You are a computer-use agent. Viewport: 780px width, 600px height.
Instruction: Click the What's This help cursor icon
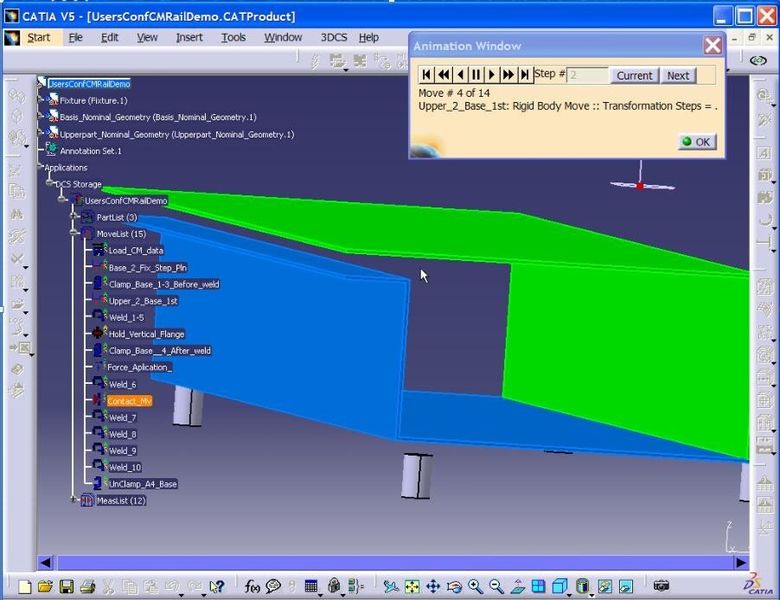click(x=217, y=587)
